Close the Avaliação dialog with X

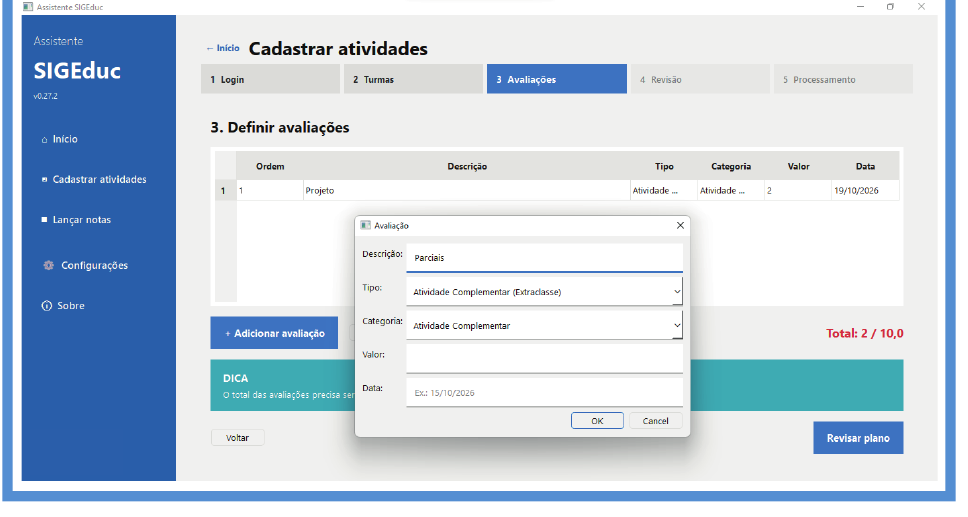(x=680, y=225)
